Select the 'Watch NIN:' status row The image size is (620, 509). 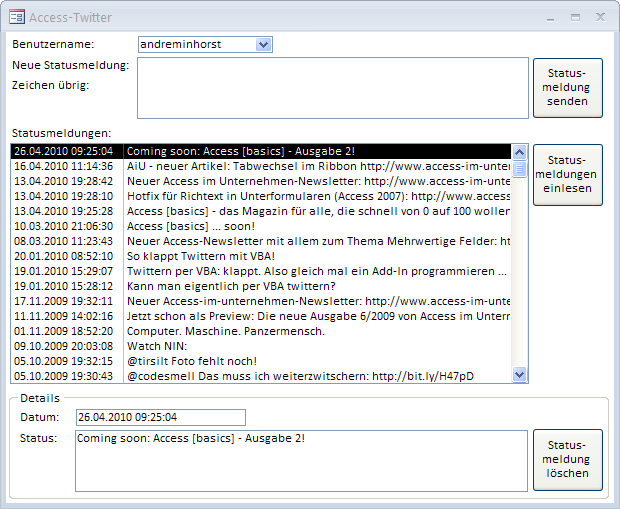(x=260, y=346)
